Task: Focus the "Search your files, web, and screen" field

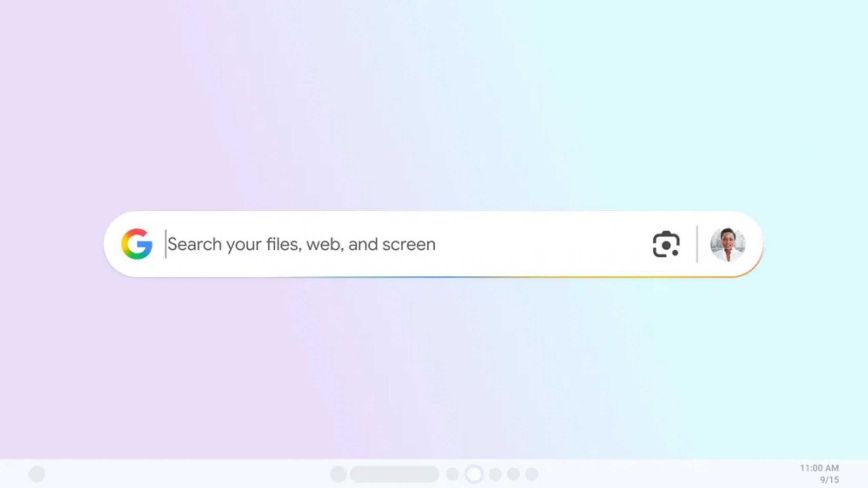Action: pyautogui.click(x=403, y=244)
